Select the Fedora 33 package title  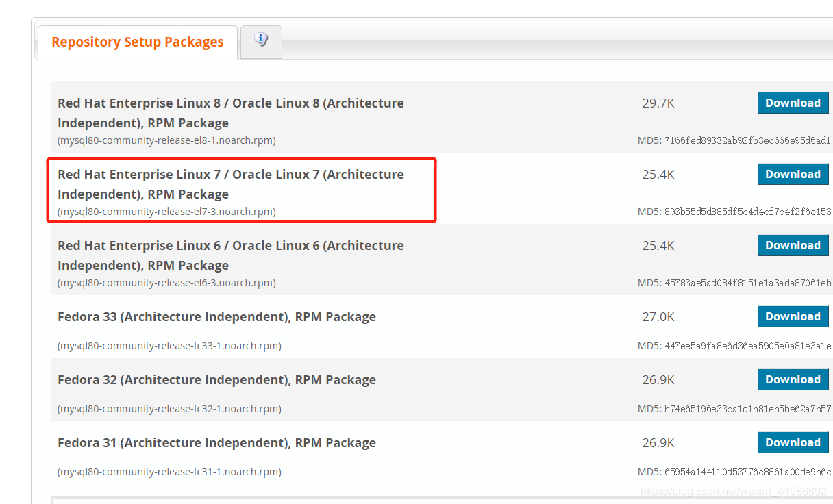click(x=216, y=317)
